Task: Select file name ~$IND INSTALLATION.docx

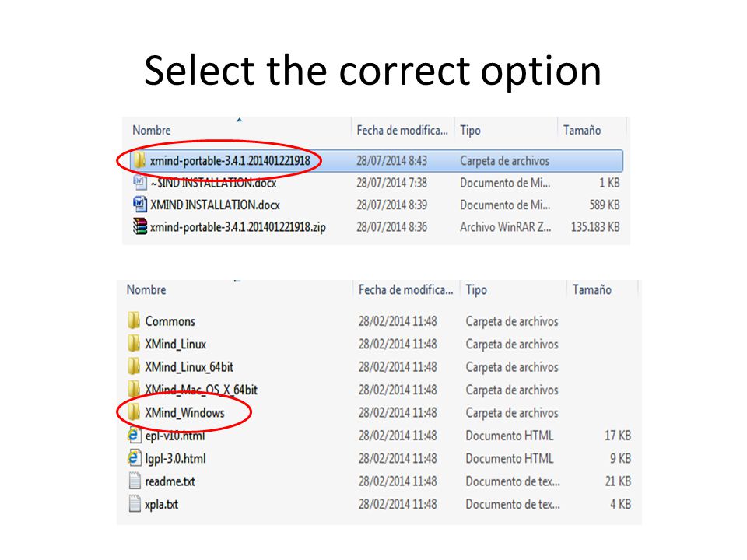Action: pyautogui.click(x=213, y=183)
